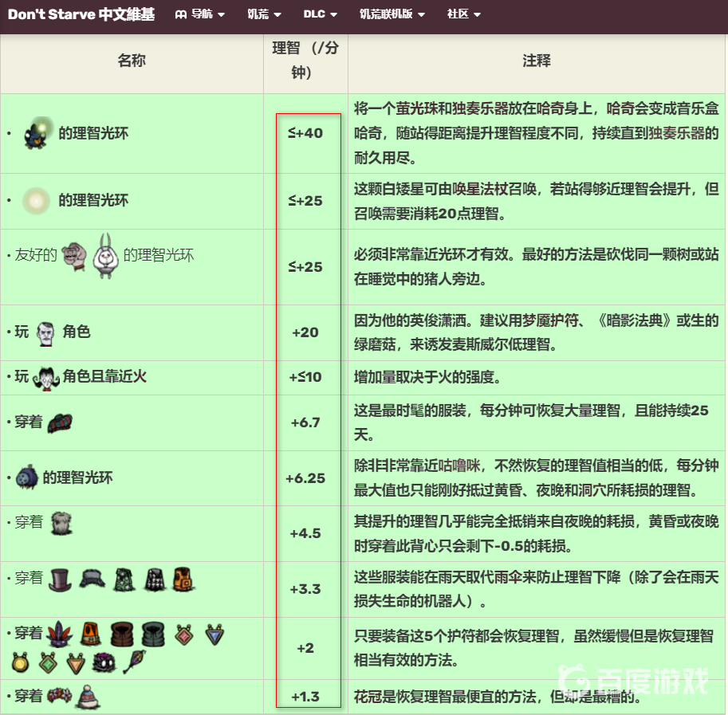This screenshot has width=728, height=715.
Task: Click the red diamond amulet icon
Action: tap(184, 634)
